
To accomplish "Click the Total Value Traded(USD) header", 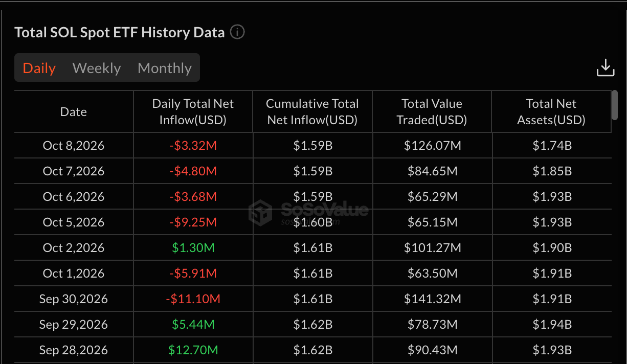I will pos(432,112).
